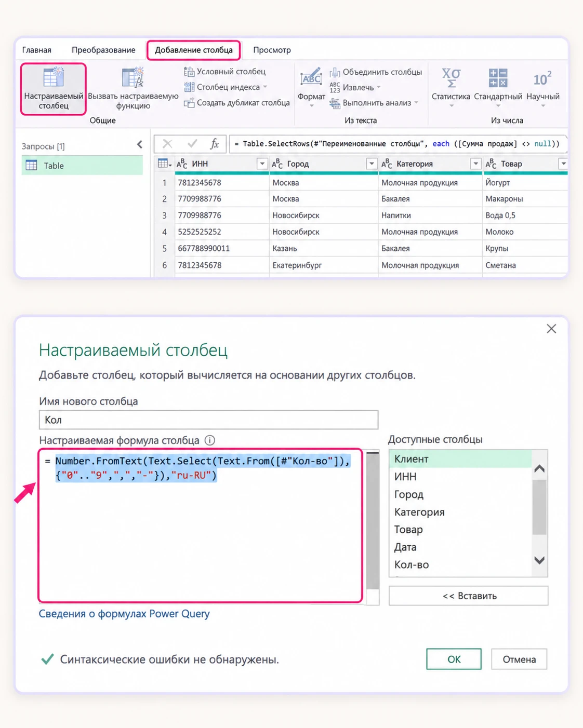
Task: Select Кол-во in available columns list
Action: pos(460,565)
